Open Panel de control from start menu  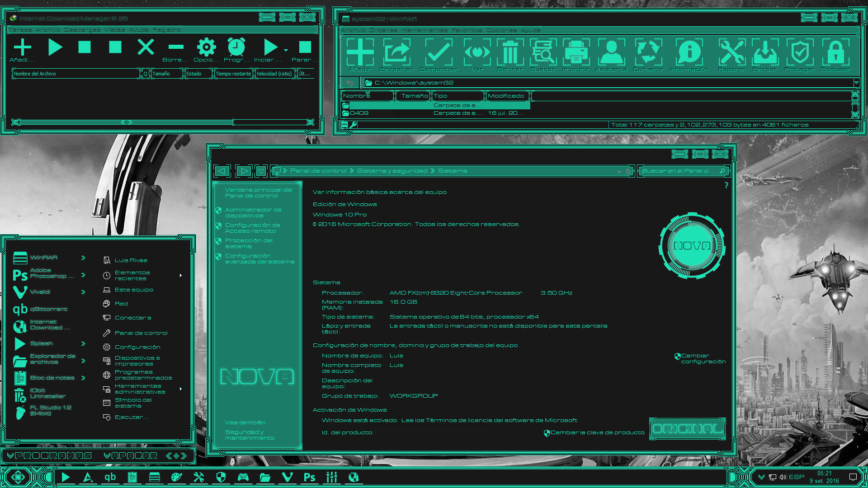click(141, 333)
